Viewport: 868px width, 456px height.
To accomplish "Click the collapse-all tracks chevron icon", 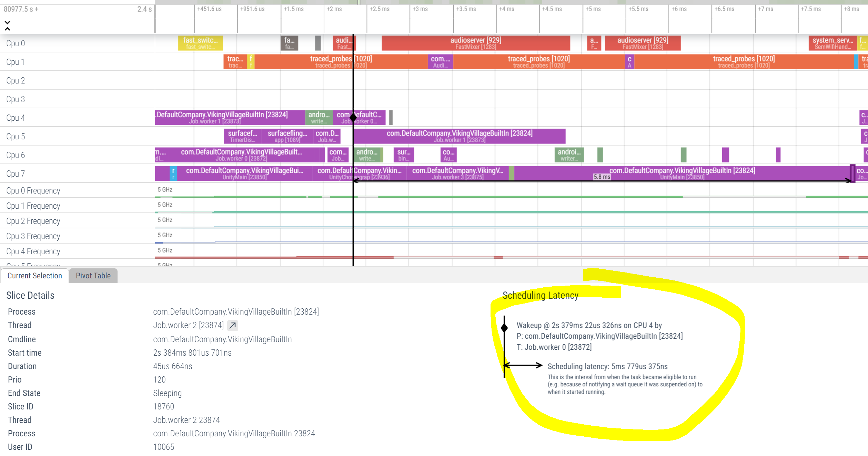I will tap(7, 26).
